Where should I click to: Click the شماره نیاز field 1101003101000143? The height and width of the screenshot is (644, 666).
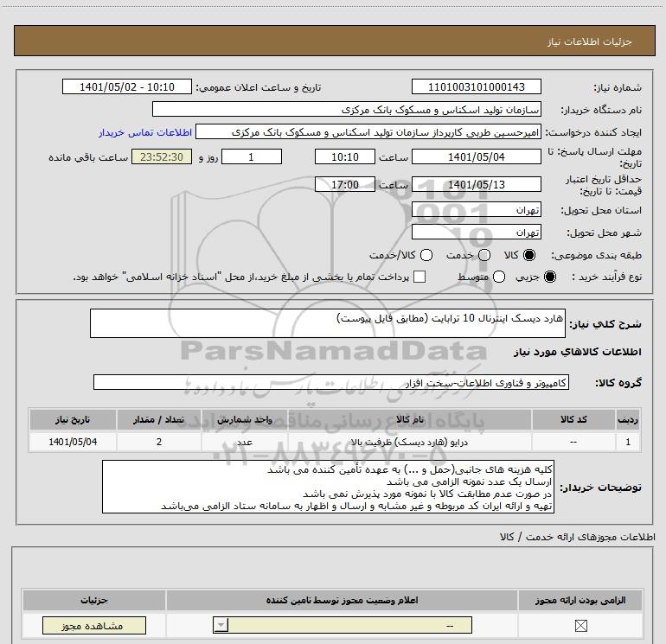pyautogui.click(x=476, y=87)
